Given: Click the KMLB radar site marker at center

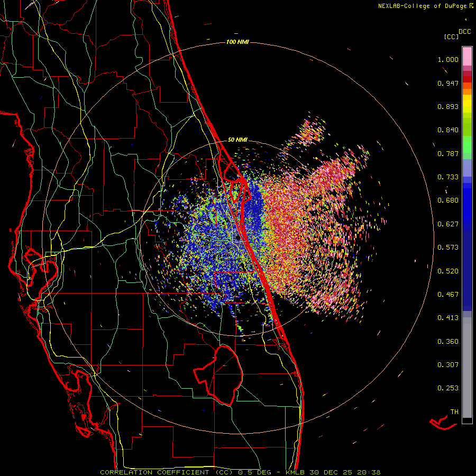Looking at the screenshot, I should 237,239.
